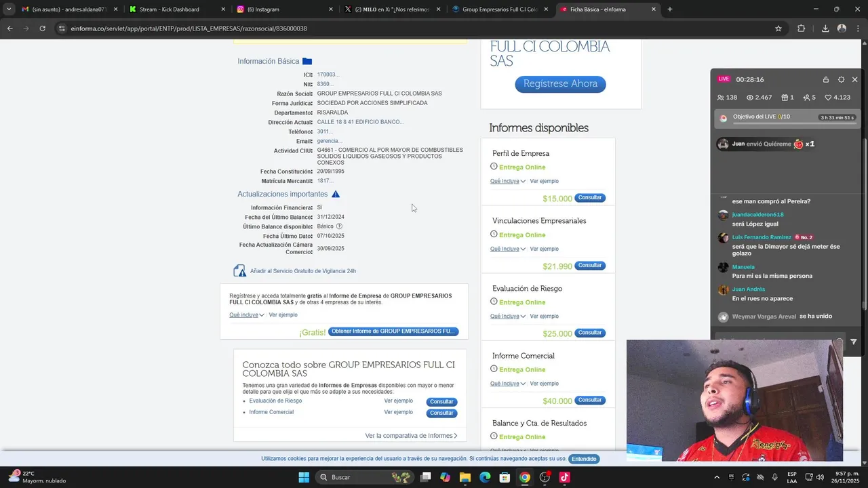868x488 pixels.
Task: Click the live viewers count 138 icon
Action: click(720, 98)
